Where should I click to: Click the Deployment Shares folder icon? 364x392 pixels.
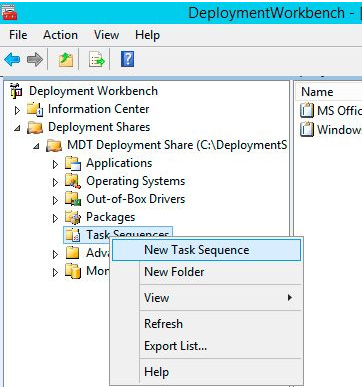point(35,127)
